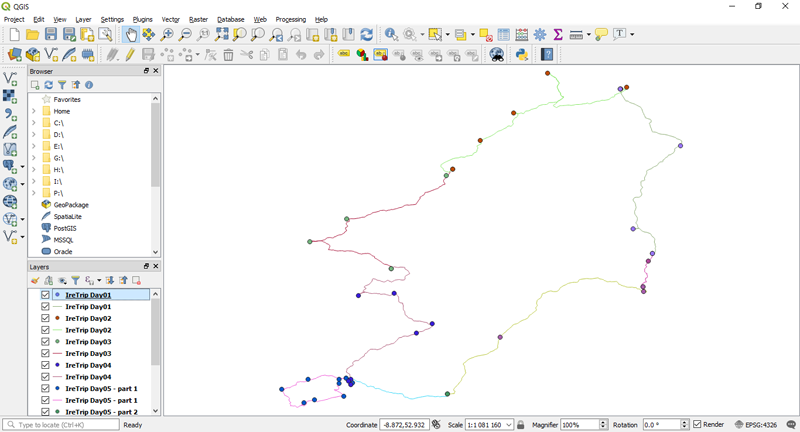Open project using the folder icon

tap(33, 34)
